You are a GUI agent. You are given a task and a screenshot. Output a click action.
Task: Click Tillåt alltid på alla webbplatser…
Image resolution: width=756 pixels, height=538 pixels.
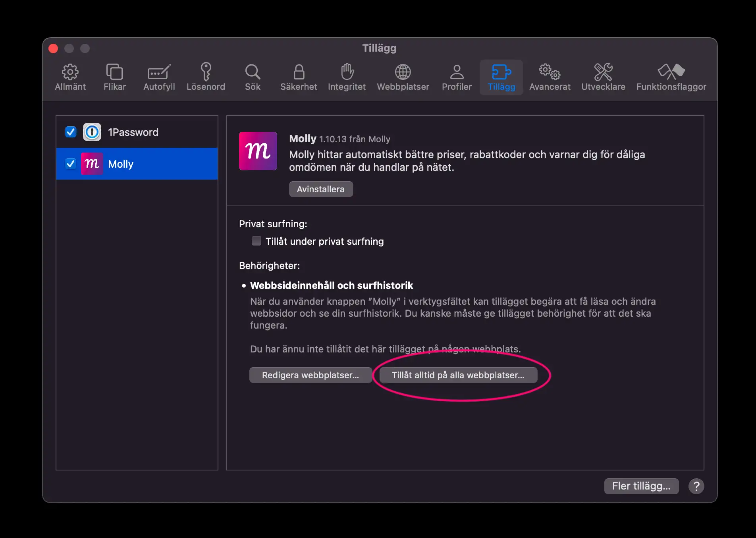click(x=458, y=375)
